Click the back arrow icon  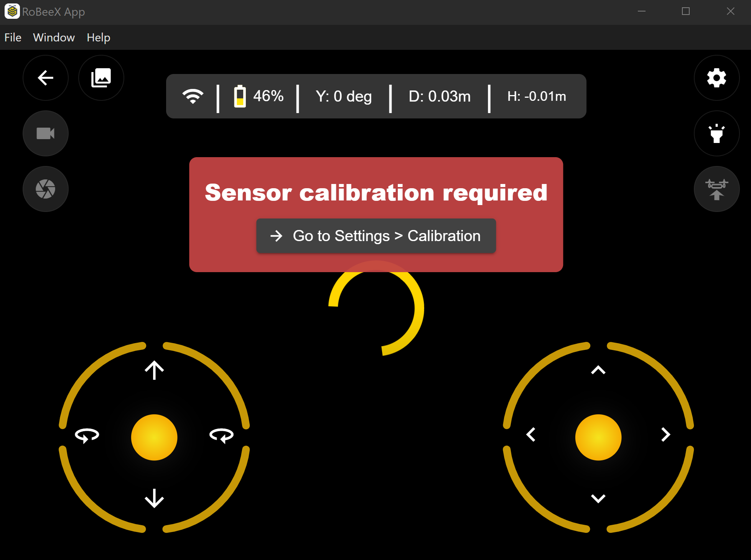coord(45,77)
